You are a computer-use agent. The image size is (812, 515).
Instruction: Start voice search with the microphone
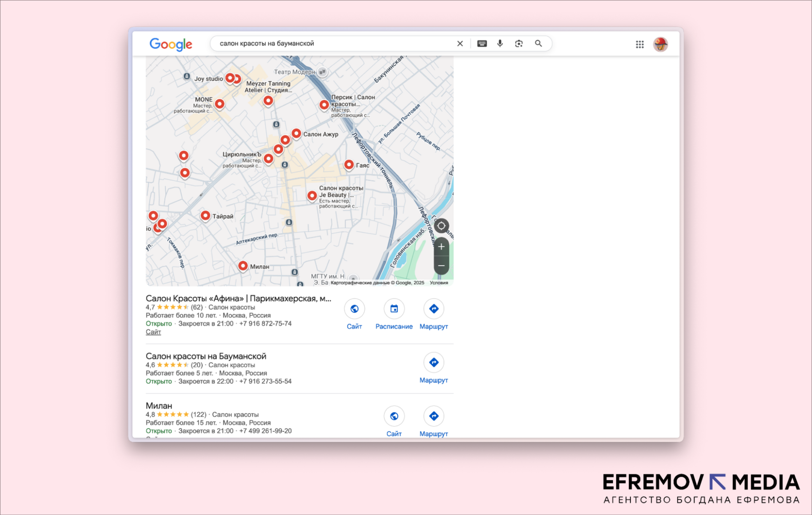[500, 44]
